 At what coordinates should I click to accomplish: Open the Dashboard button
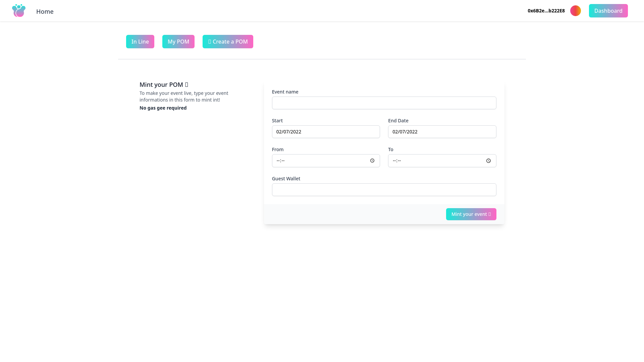pyautogui.click(x=608, y=11)
